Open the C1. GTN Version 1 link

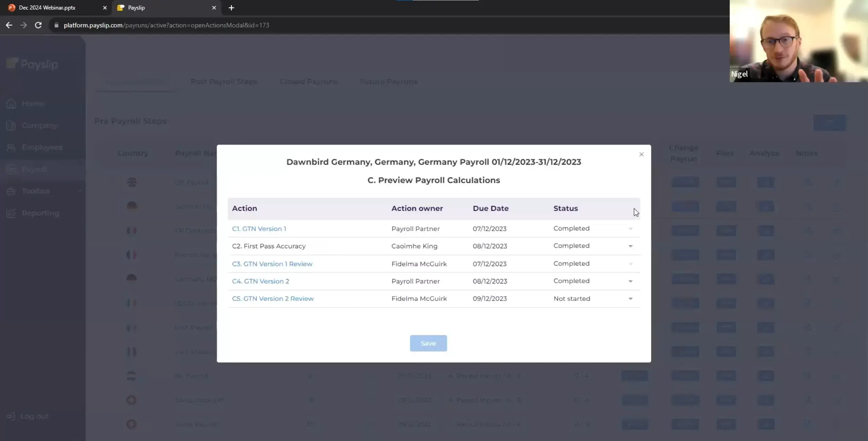[259, 229]
